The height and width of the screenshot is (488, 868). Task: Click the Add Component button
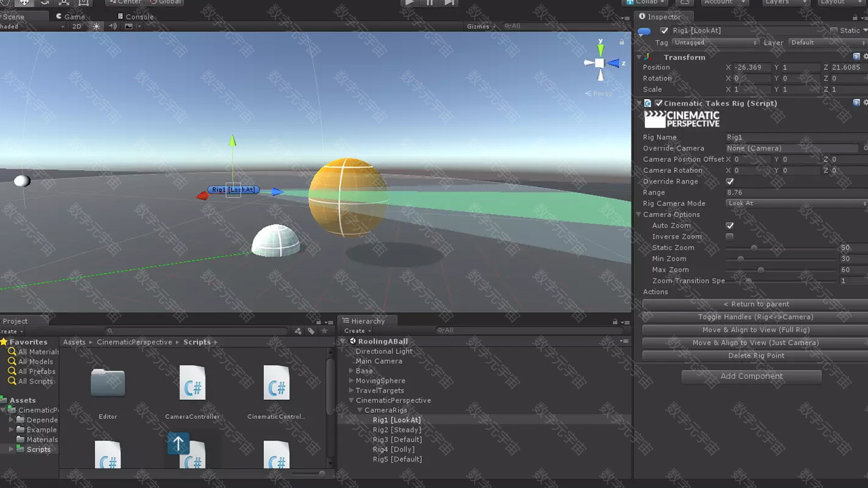point(751,376)
